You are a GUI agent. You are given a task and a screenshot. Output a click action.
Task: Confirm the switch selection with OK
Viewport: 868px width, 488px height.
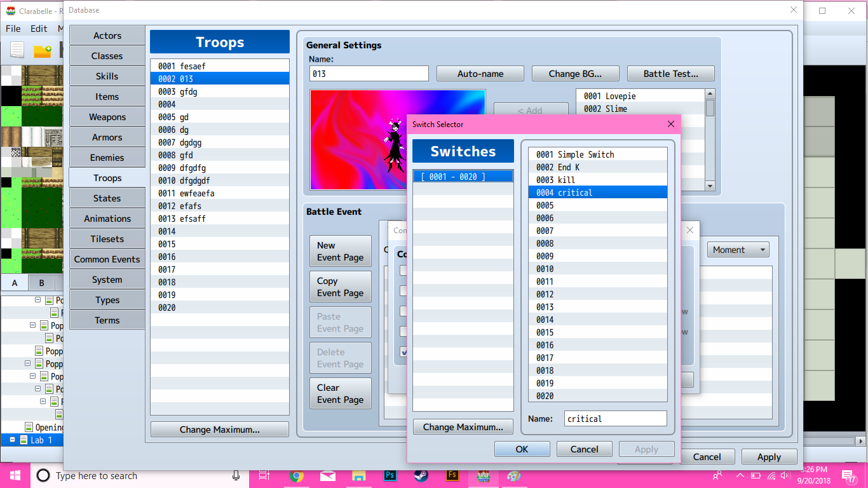click(522, 449)
